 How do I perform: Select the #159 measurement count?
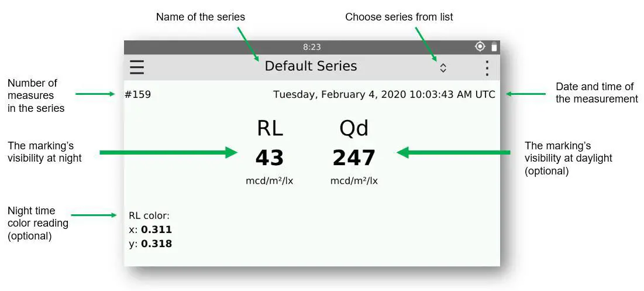pyautogui.click(x=137, y=94)
